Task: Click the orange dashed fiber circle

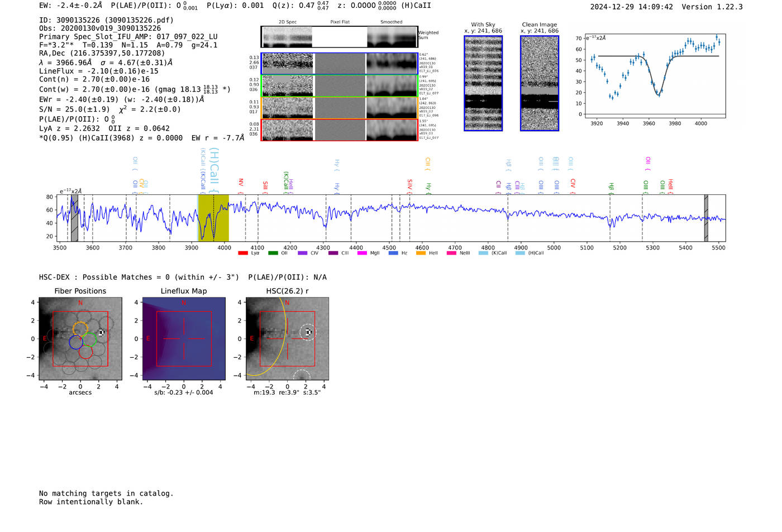Action: pyautogui.click(x=80, y=328)
